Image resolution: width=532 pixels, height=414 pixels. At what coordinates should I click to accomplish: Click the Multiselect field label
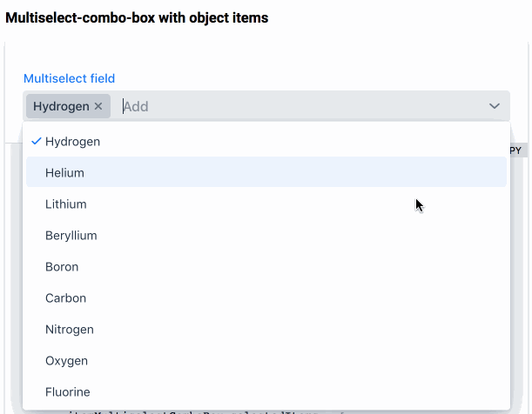tap(69, 78)
